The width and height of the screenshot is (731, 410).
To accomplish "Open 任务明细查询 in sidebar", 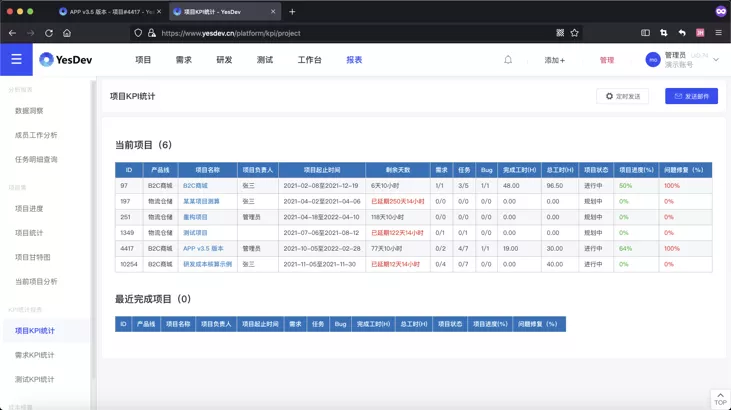I will [36, 159].
